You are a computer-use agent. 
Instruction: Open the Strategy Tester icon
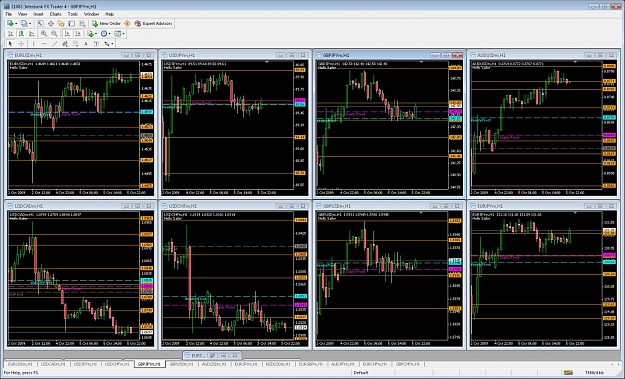click(x=82, y=24)
